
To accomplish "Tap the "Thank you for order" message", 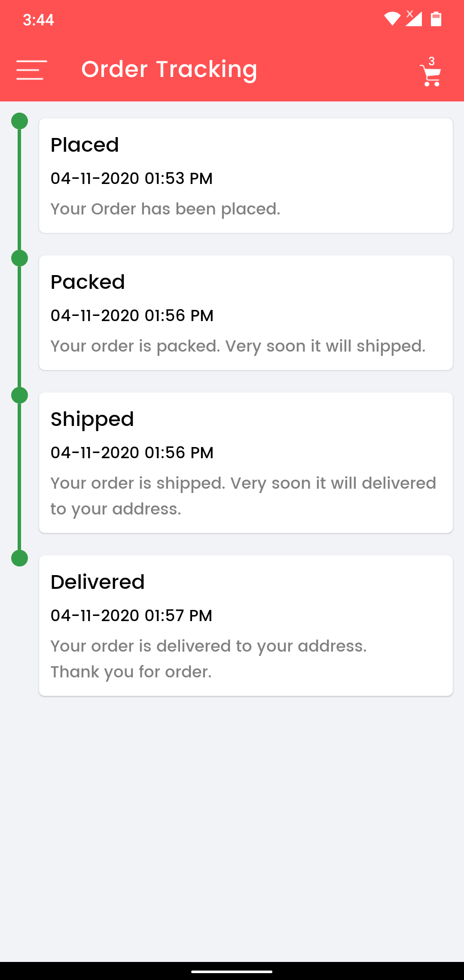I will click(131, 672).
